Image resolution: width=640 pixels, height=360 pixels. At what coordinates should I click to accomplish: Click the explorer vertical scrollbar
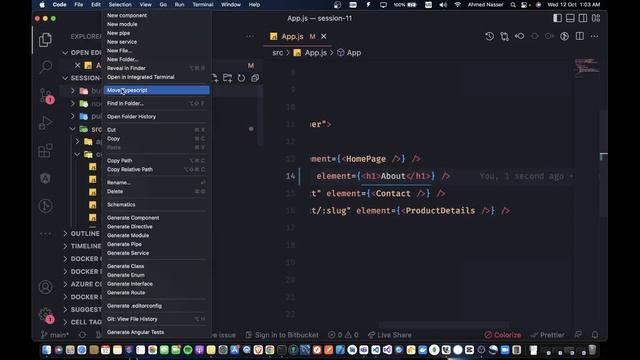pos(260,116)
